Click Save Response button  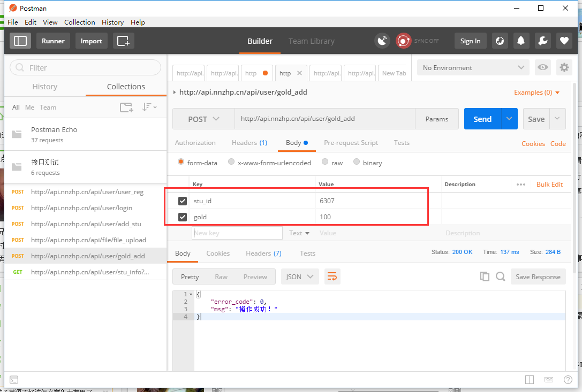[x=538, y=276]
